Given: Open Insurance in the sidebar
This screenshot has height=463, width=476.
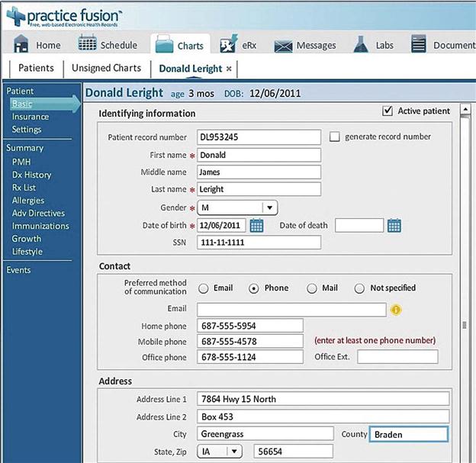Looking at the screenshot, I should pyautogui.click(x=31, y=117).
